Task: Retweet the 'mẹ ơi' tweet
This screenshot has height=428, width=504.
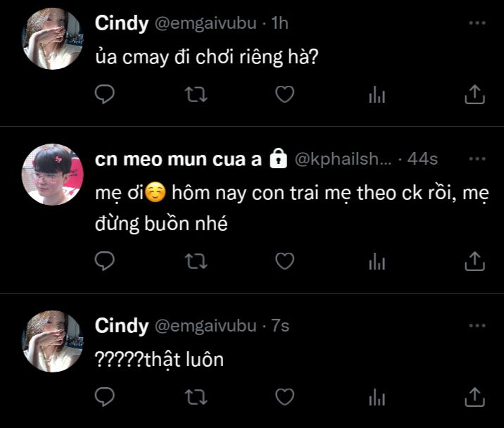Action: [195, 262]
